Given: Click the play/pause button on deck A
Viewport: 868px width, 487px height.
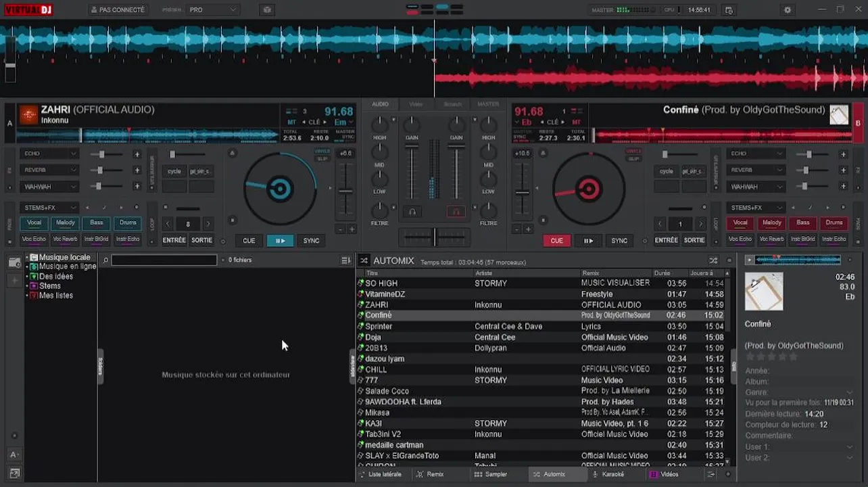Looking at the screenshot, I should pos(280,241).
